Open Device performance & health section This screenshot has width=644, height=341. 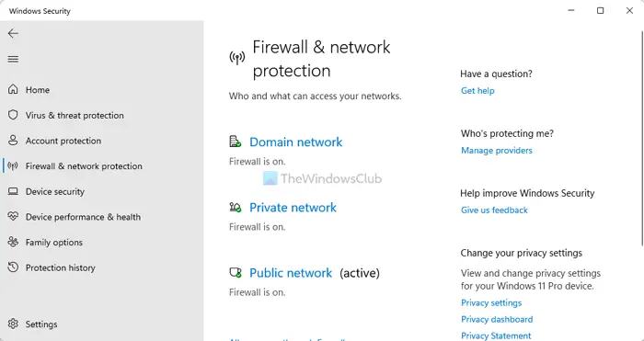click(x=83, y=217)
